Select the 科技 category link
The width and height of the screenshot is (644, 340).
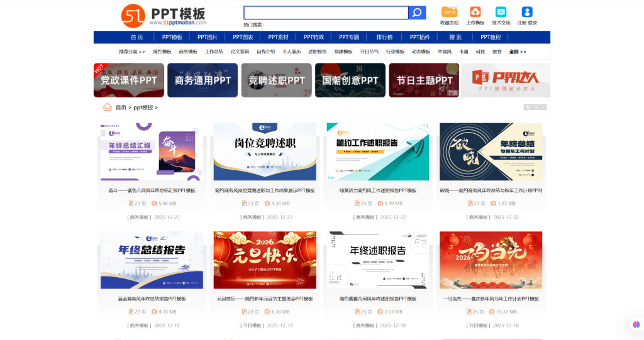pyautogui.click(x=480, y=52)
